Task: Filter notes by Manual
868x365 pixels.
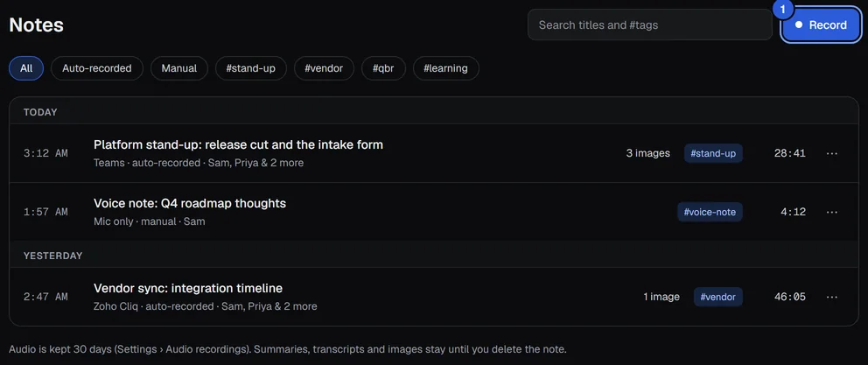Action: click(178, 68)
